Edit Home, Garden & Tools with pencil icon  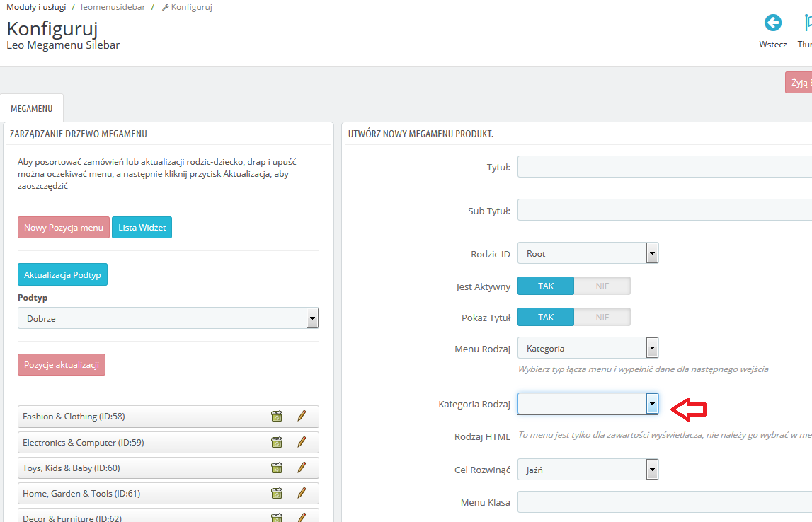coord(302,493)
